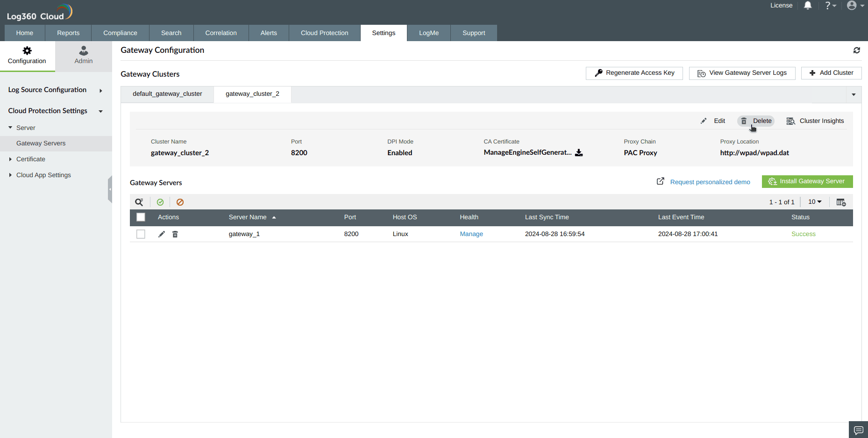
Task: Click the Add Cluster button
Action: click(832, 73)
